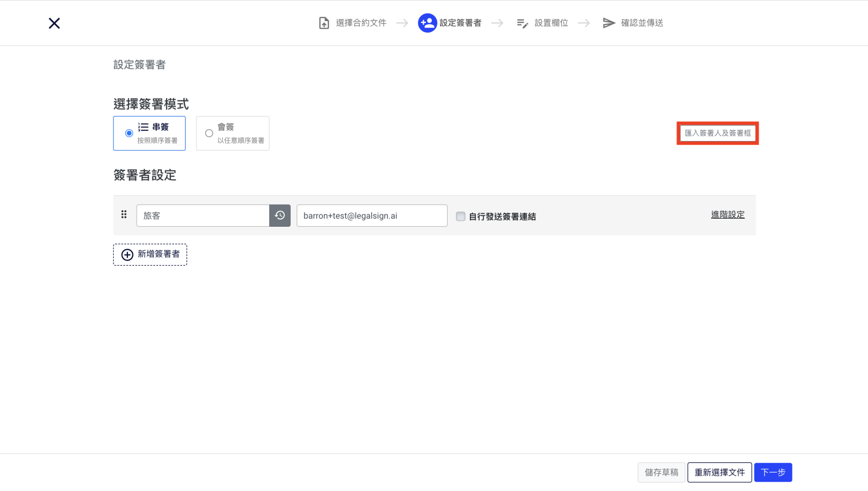Image resolution: width=868 pixels, height=491 pixels.
Task: Go to the 確認並傳送 step label
Action: coord(642,23)
